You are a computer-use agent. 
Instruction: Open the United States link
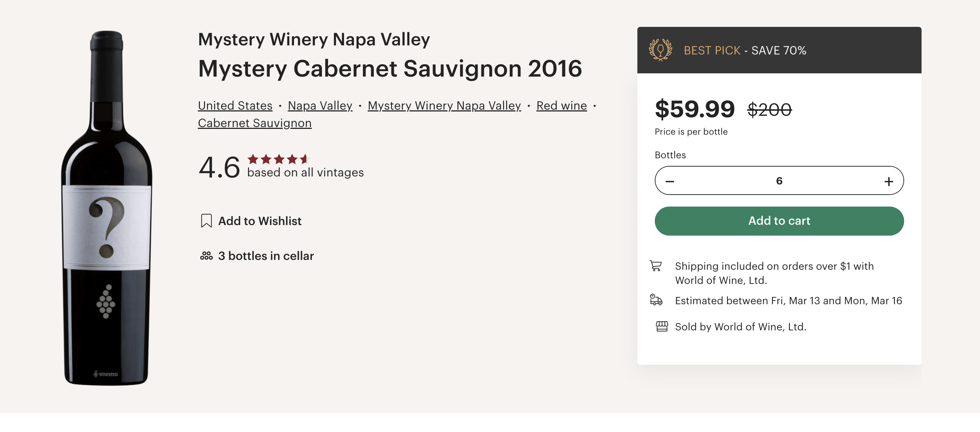point(235,105)
